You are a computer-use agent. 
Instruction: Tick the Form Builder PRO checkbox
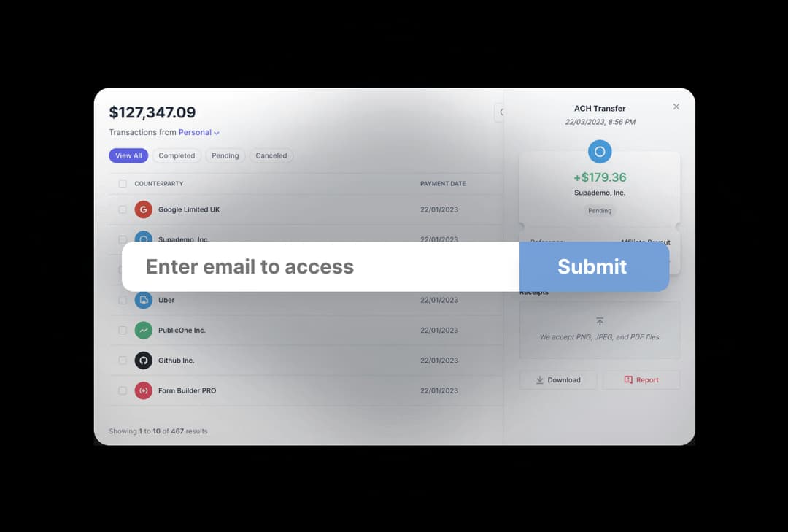(x=123, y=390)
